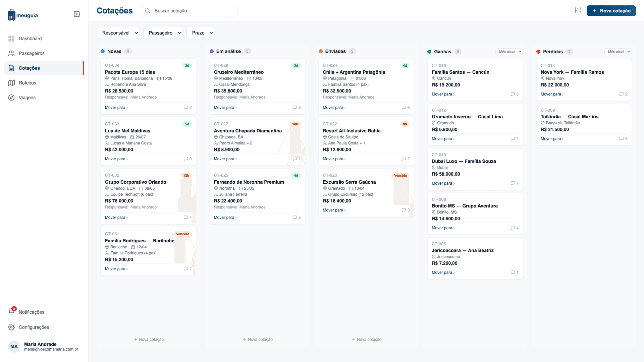Click the notifications bell icon

(11, 312)
